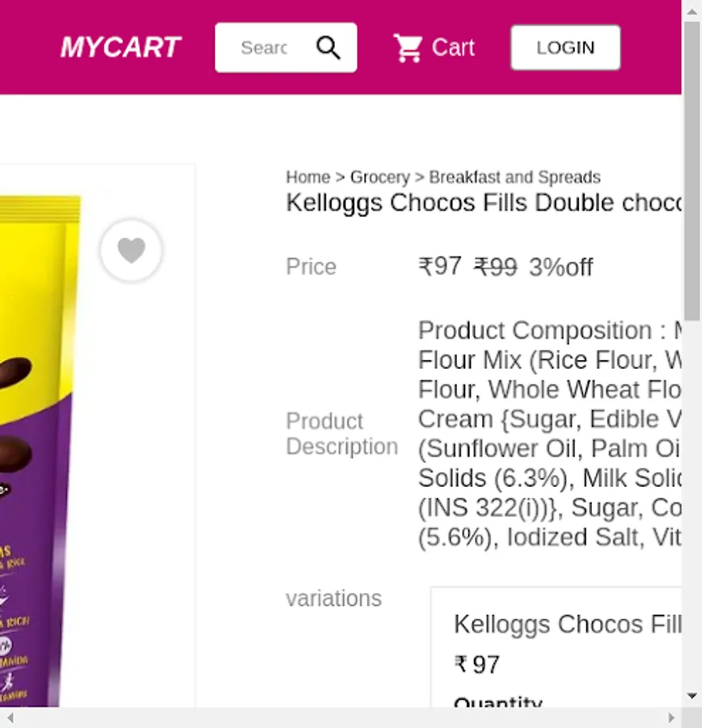
Task: Click the heart wishlist icon
Action: (x=131, y=251)
